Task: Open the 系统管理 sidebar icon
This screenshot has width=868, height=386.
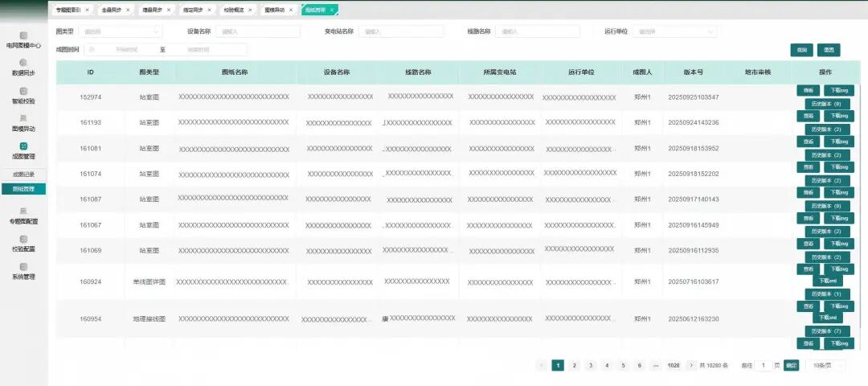Action: (23, 266)
